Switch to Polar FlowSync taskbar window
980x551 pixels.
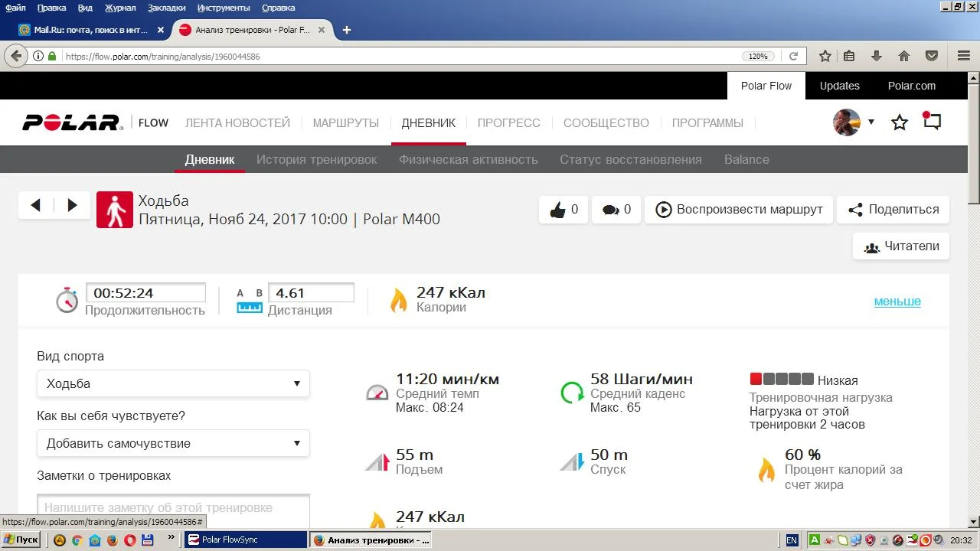tap(246, 540)
